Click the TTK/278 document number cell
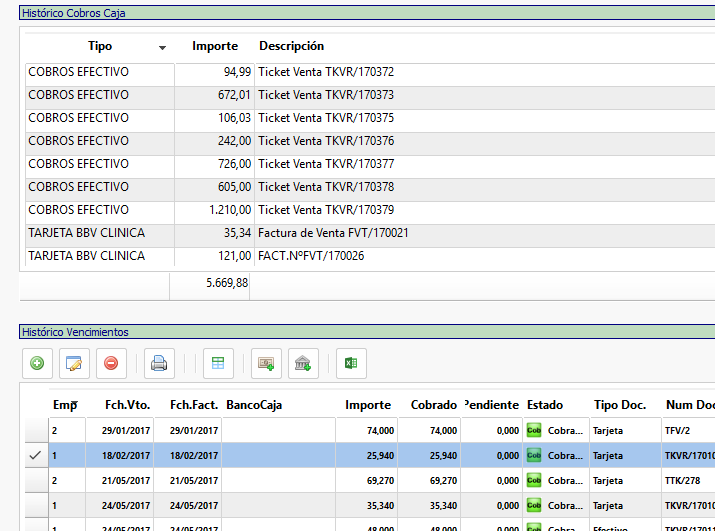Screen dimensions: 715x531 pyautogui.click(x=689, y=481)
